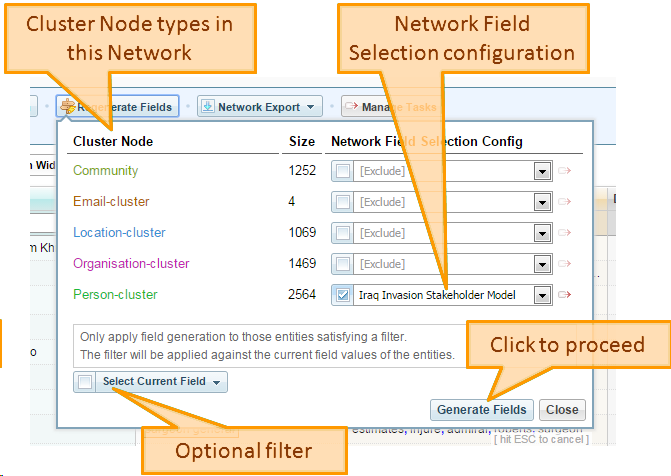671x476 pixels.
Task: Enable the Organisation-cluster config checkbox
Action: point(344,264)
